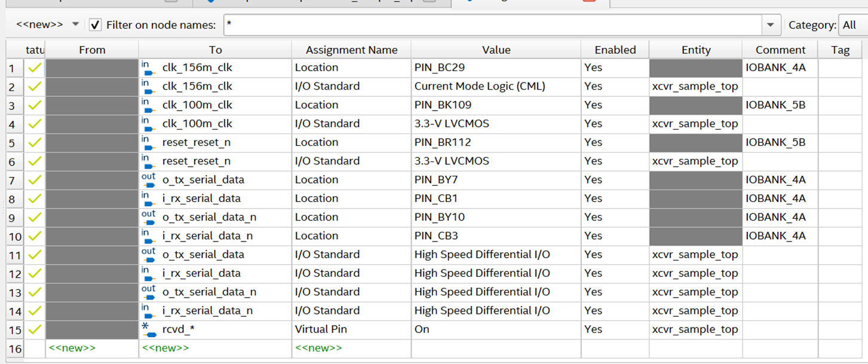Click <<new>> in the To column

coord(165,348)
